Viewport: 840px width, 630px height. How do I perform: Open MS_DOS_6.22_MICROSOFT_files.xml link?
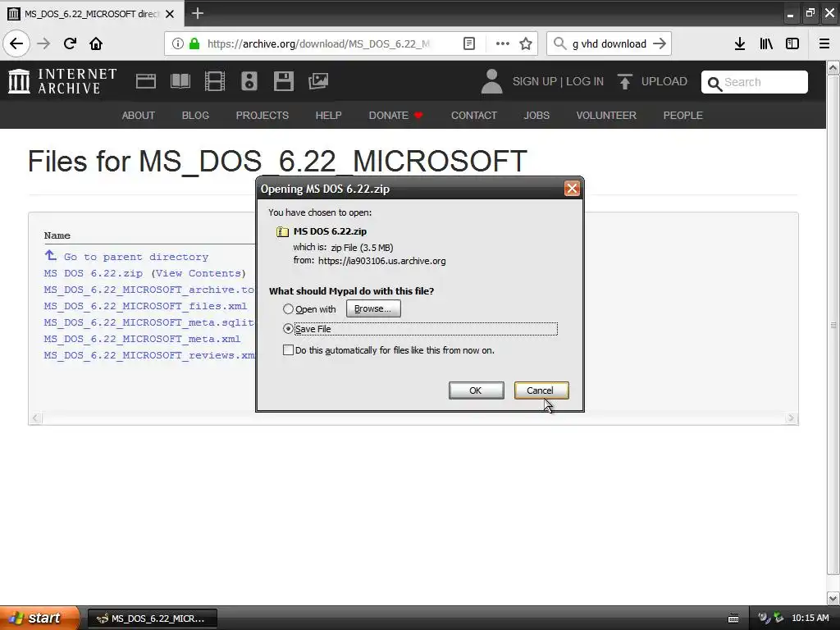pyautogui.click(x=145, y=306)
